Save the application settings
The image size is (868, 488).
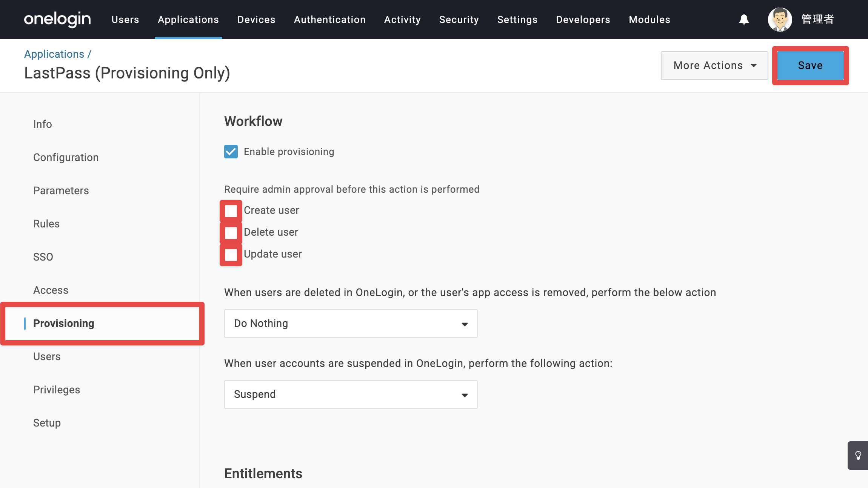[x=810, y=66]
